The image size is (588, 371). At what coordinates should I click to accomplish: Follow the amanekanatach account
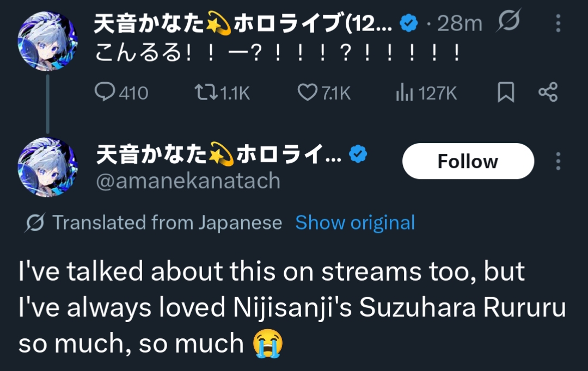pyautogui.click(x=468, y=161)
